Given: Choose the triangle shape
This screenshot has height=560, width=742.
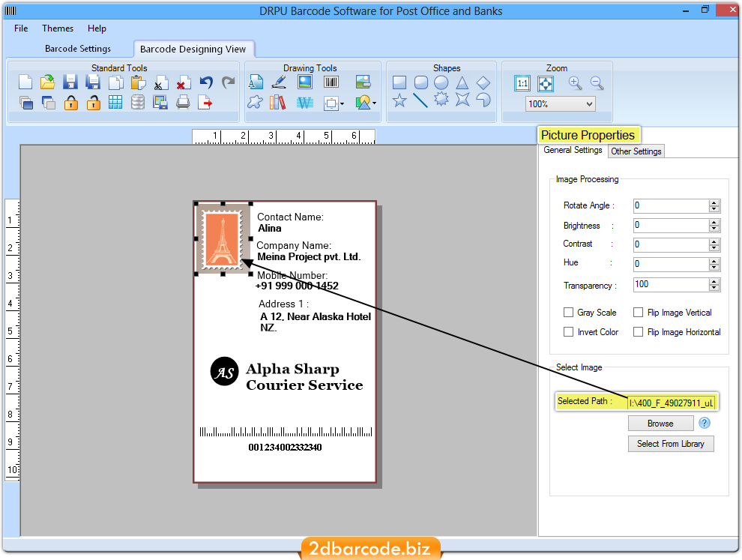Looking at the screenshot, I should coord(462,83).
